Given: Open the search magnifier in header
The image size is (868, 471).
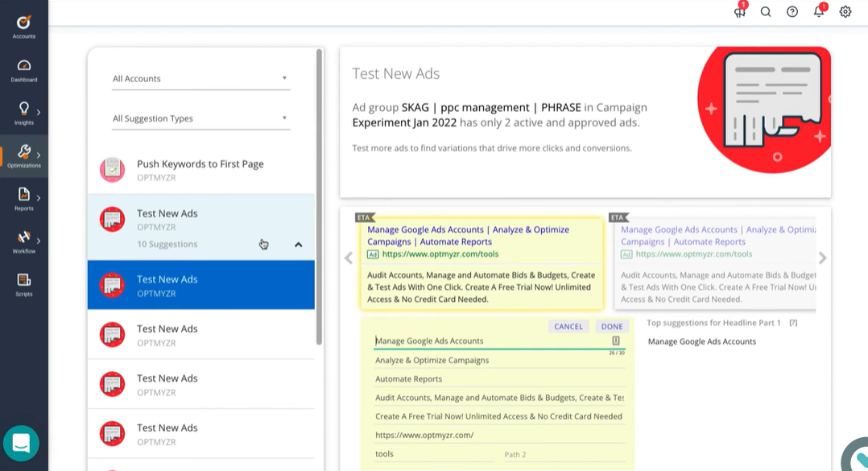Looking at the screenshot, I should click(x=766, y=11).
